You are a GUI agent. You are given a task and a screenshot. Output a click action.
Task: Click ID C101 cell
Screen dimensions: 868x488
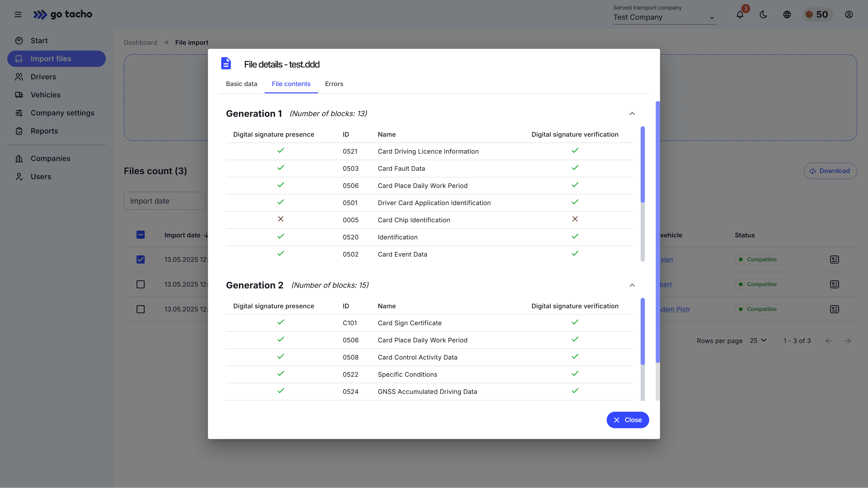pyautogui.click(x=350, y=323)
